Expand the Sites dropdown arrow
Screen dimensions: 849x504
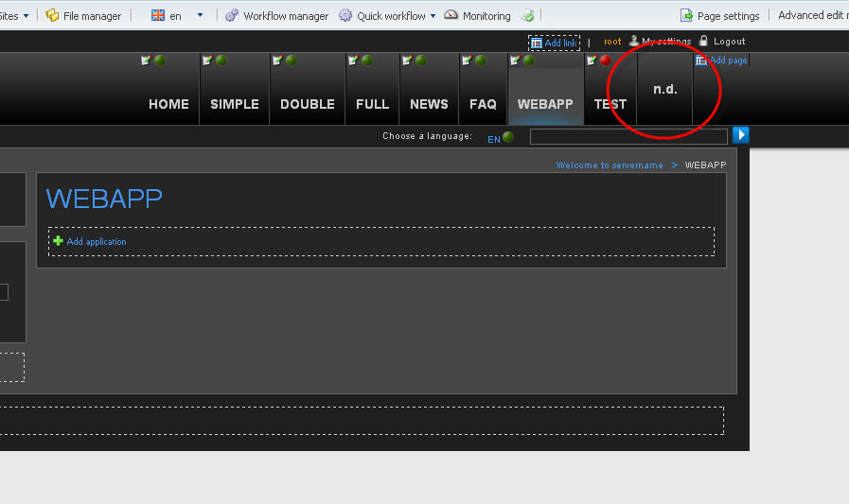coord(26,16)
